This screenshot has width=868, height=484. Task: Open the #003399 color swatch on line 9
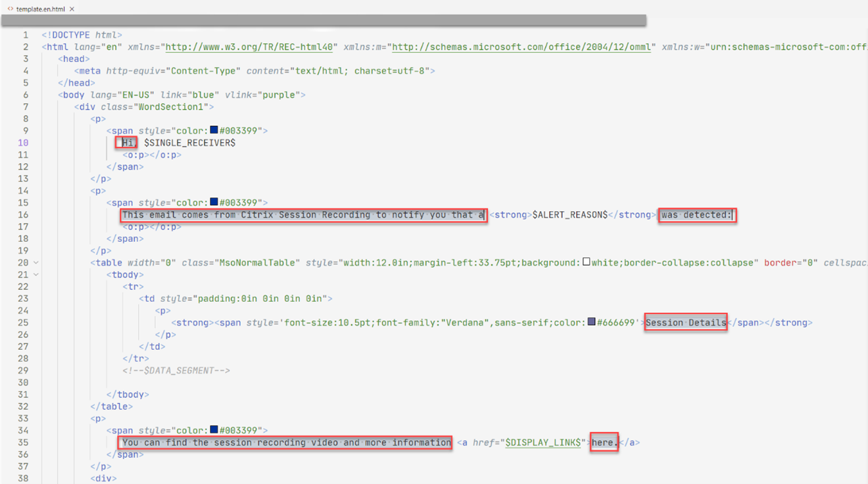click(212, 130)
